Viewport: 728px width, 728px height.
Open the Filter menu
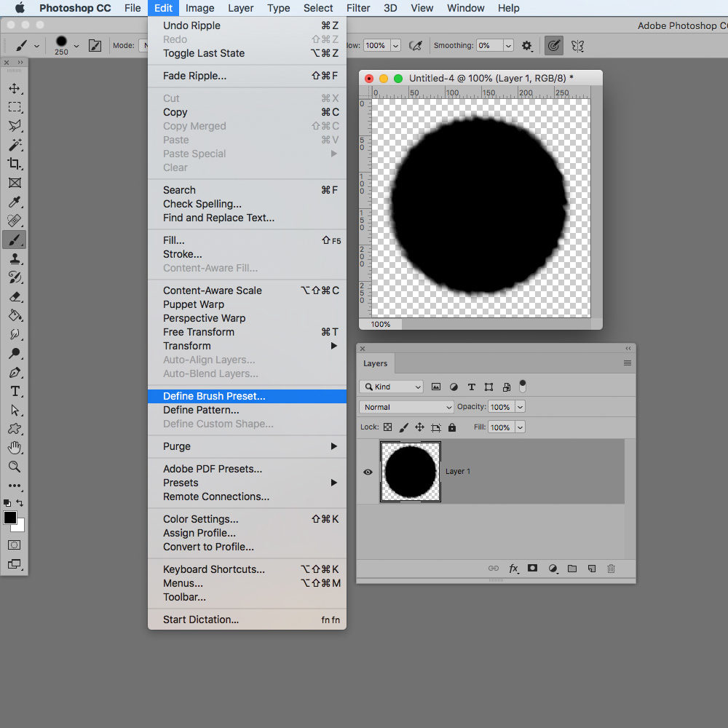[358, 8]
